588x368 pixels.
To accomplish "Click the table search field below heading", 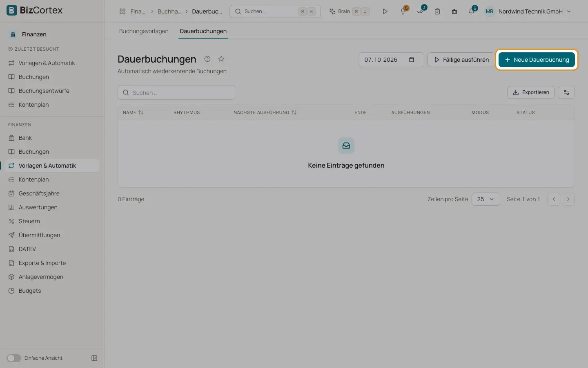I will coord(176,92).
